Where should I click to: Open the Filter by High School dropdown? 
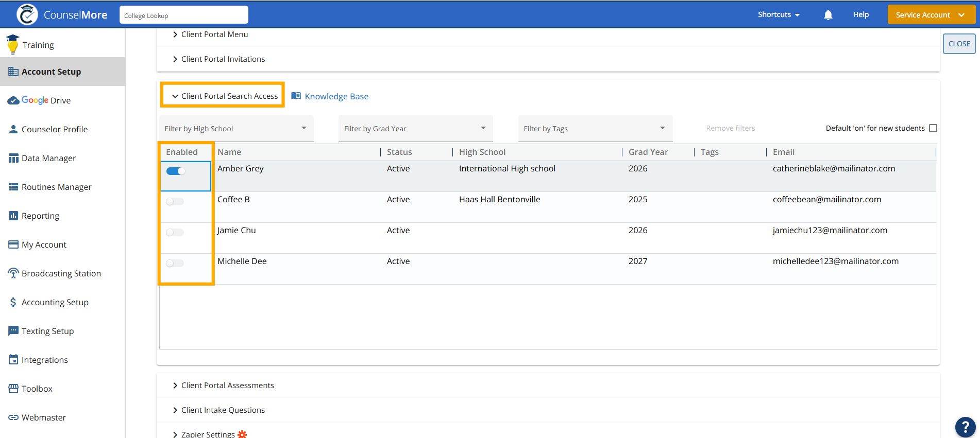(x=236, y=129)
